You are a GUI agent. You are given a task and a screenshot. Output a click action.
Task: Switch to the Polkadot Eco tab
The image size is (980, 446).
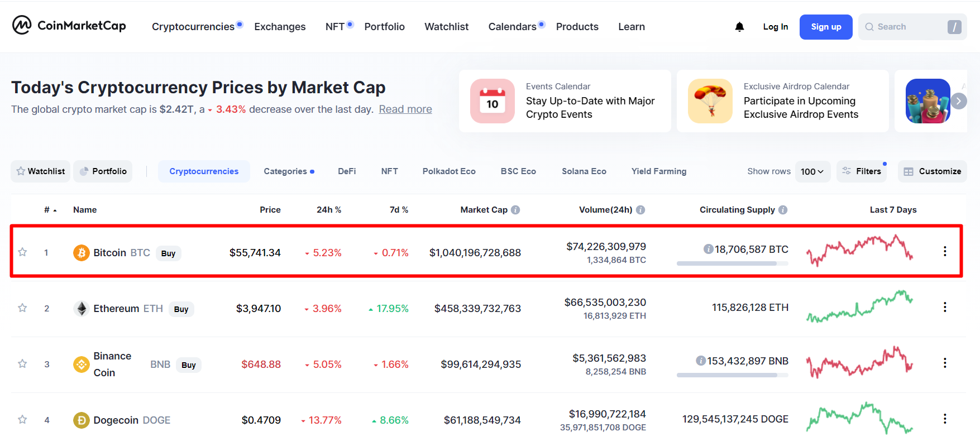tap(449, 171)
